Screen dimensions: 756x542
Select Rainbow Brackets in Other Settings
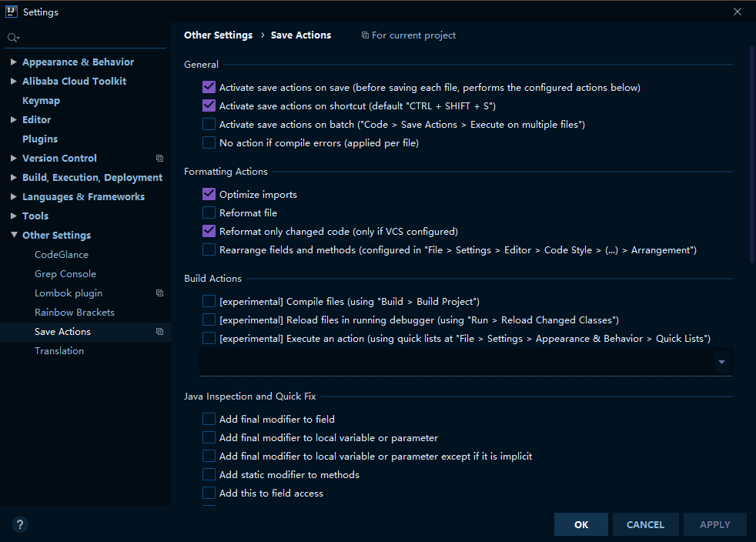(x=75, y=313)
